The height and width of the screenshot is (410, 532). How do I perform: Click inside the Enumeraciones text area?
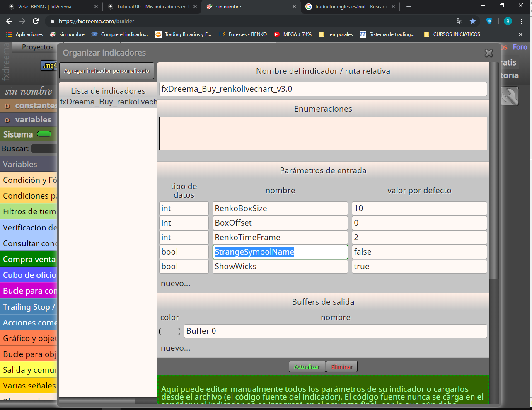point(323,133)
